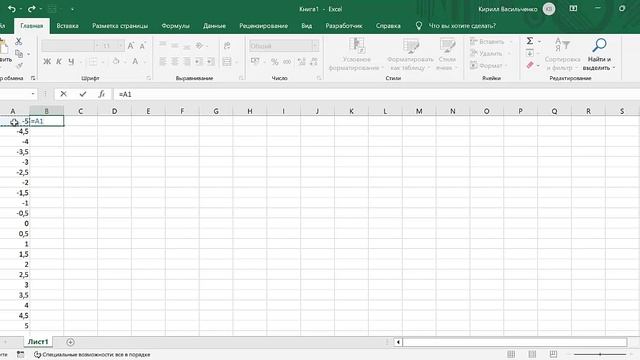
Task: Apply the thousands separator (000) format
Action: coord(287,62)
